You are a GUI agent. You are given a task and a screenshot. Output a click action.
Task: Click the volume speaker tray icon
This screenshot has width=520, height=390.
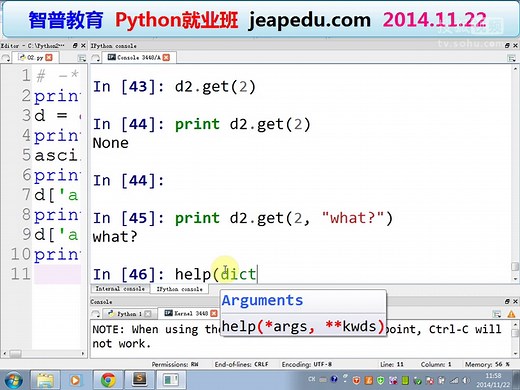point(466,380)
